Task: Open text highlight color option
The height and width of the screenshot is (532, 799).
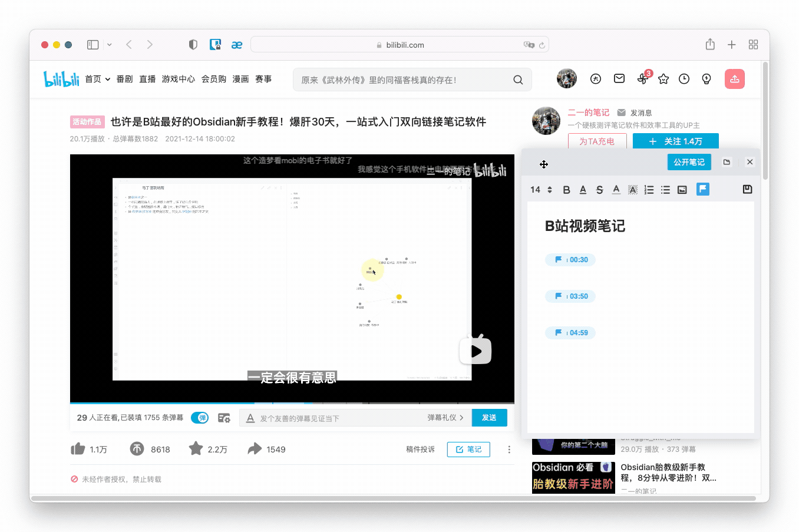Action: (632, 190)
